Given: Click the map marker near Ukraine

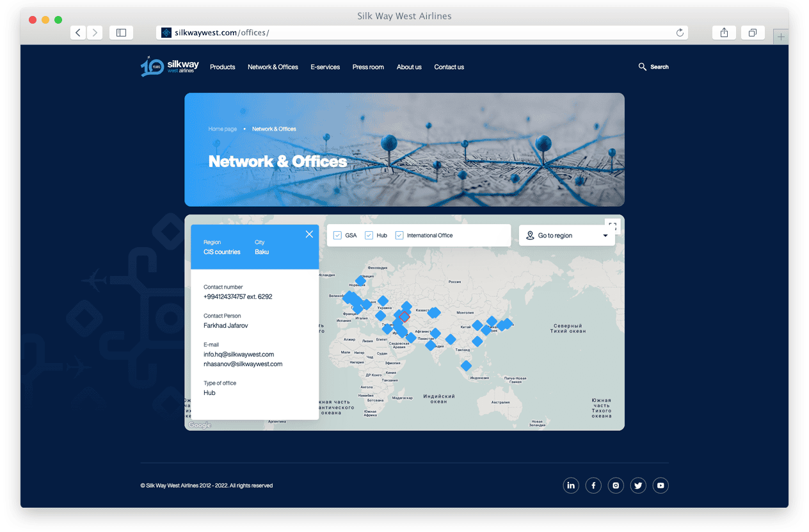Looking at the screenshot, I should (383, 300).
